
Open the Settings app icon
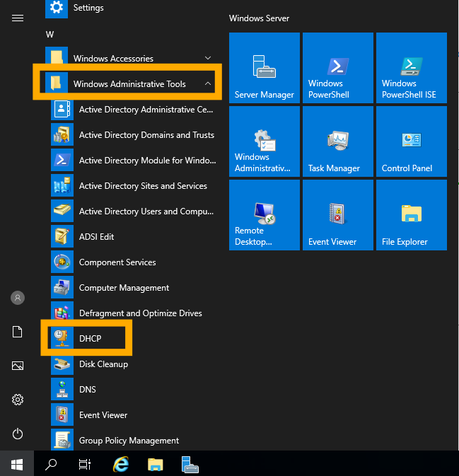(57, 8)
